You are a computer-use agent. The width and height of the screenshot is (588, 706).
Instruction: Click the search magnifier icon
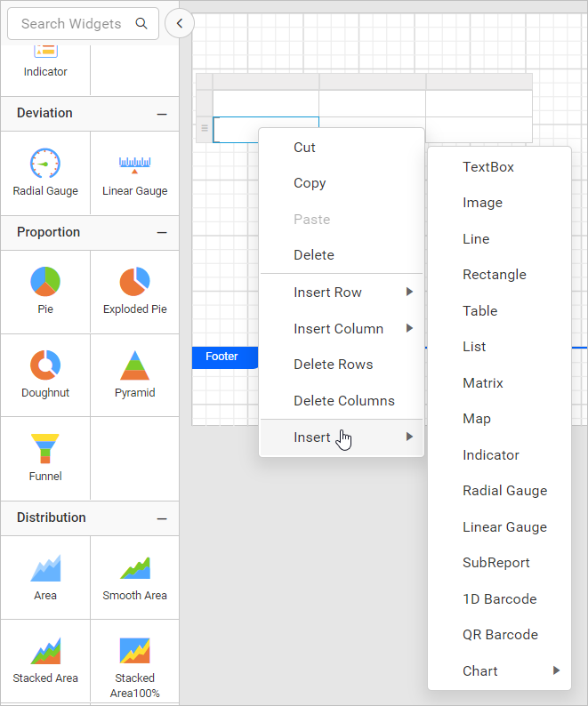(141, 23)
